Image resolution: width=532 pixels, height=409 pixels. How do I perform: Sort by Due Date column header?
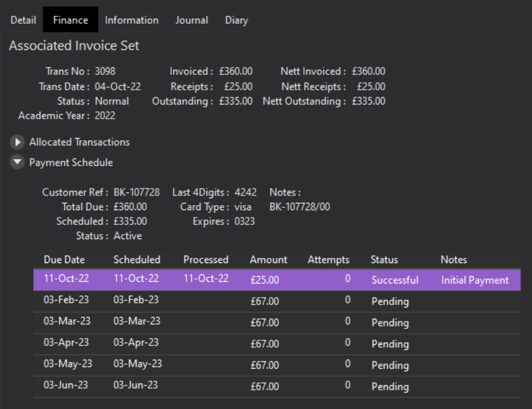(x=64, y=260)
